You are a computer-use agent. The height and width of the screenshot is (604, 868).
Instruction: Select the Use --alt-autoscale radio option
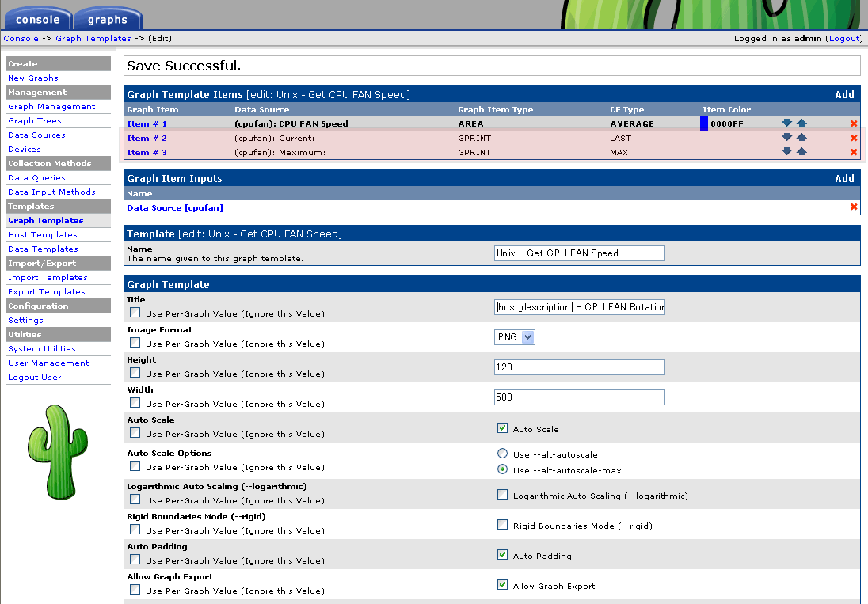click(x=502, y=454)
